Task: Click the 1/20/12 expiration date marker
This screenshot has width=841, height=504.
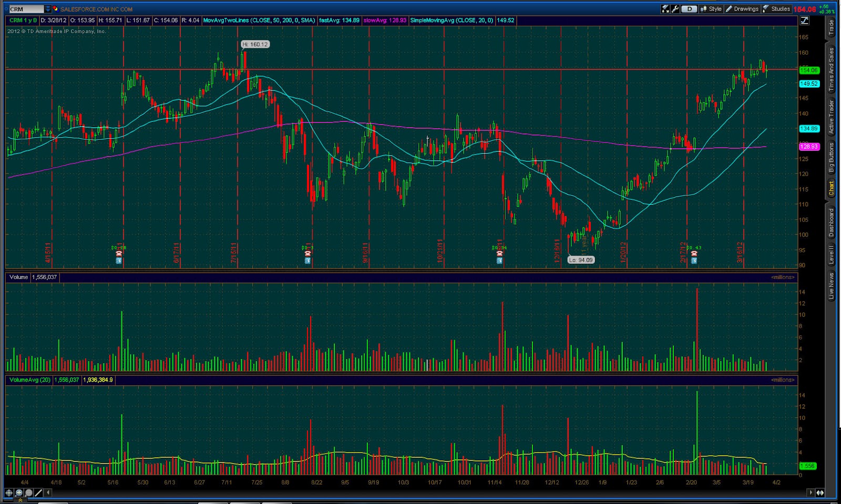Action: point(623,252)
